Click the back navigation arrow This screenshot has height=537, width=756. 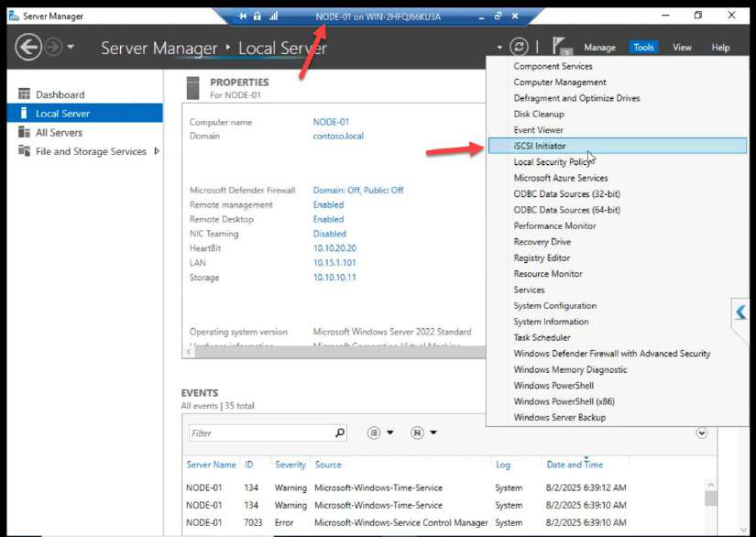point(28,48)
